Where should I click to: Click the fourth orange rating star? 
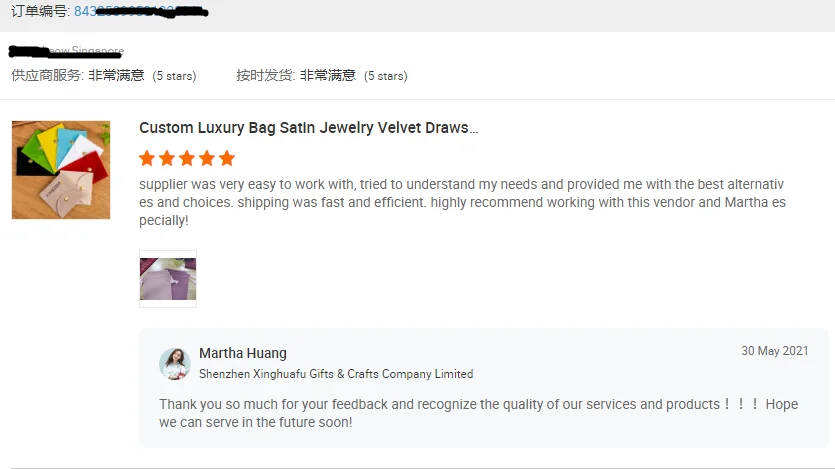click(207, 158)
